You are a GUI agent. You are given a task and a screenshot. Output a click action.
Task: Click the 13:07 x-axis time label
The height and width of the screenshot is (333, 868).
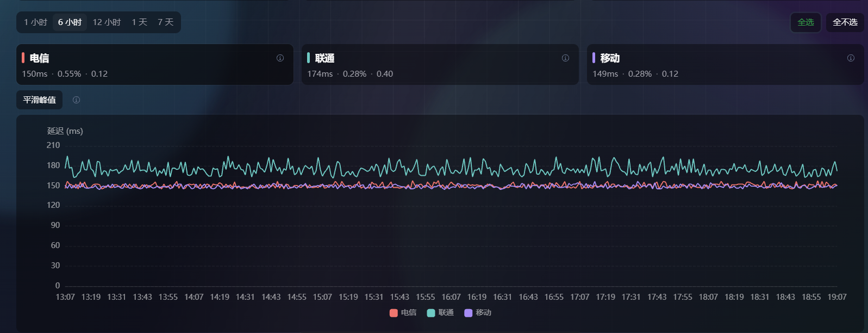65,297
